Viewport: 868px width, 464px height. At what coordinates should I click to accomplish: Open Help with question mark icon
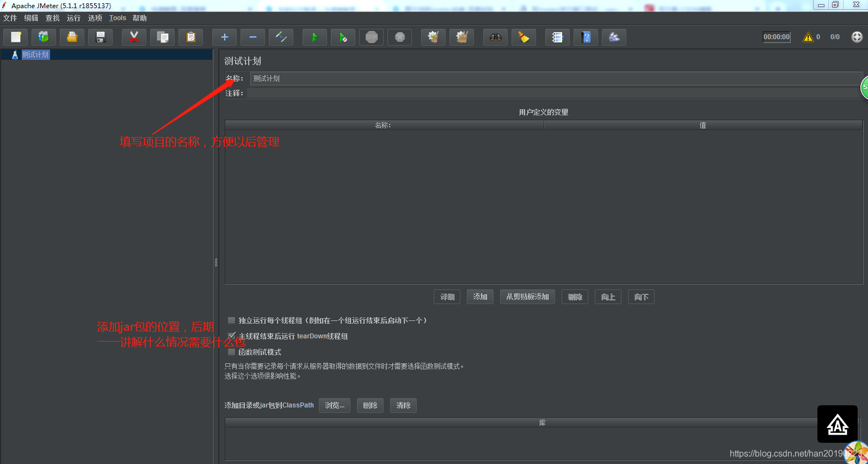pyautogui.click(x=586, y=37)
